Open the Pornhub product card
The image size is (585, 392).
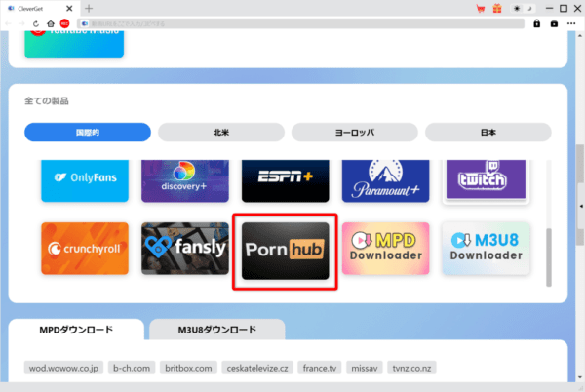(286, 251)
